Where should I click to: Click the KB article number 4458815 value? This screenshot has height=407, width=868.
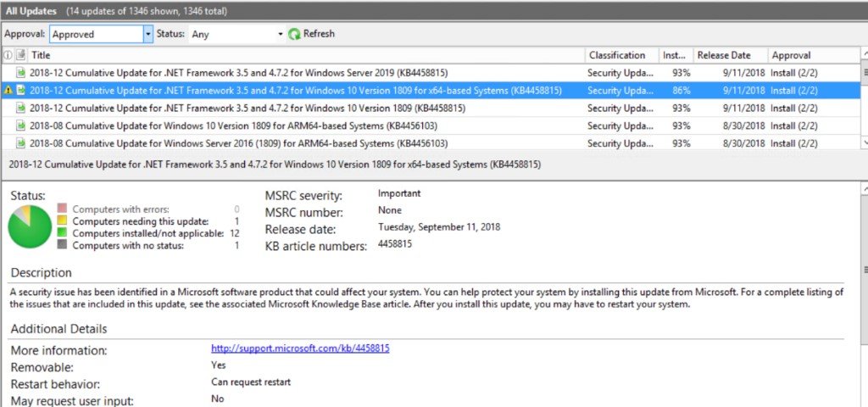395,243
